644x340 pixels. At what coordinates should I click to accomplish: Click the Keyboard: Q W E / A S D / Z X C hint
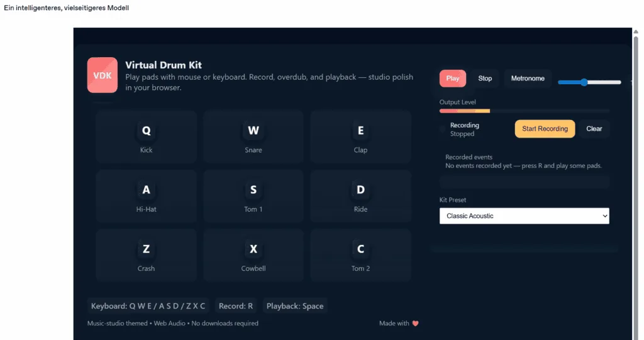click(148, 306)
